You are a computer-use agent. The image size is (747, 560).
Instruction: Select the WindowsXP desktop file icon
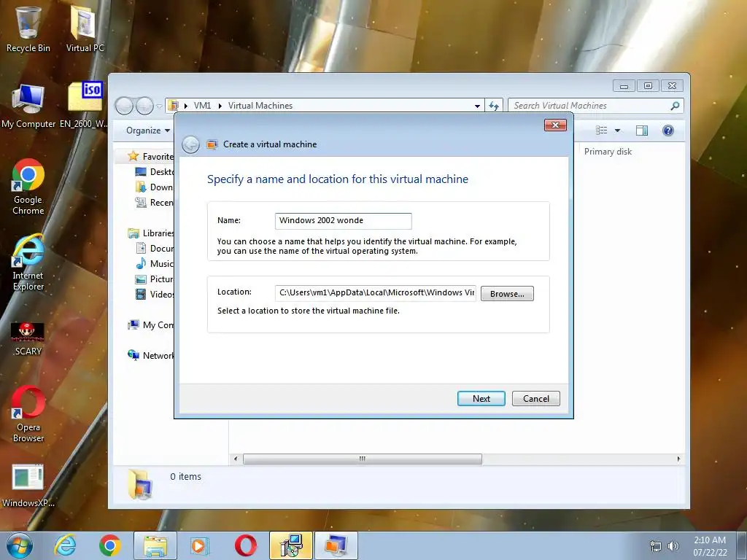tap(28, 486)
